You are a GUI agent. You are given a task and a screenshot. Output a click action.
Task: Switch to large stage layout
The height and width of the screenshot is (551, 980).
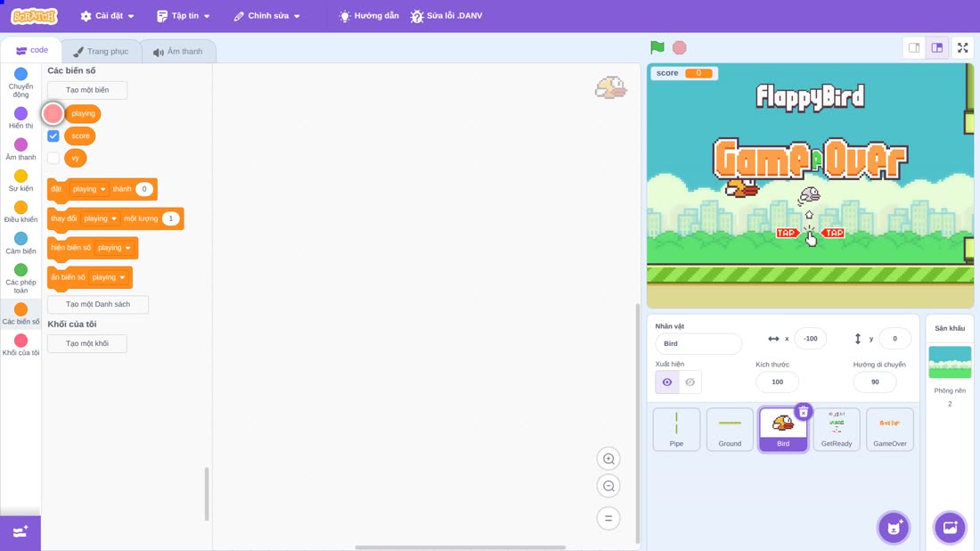[937, 47]
